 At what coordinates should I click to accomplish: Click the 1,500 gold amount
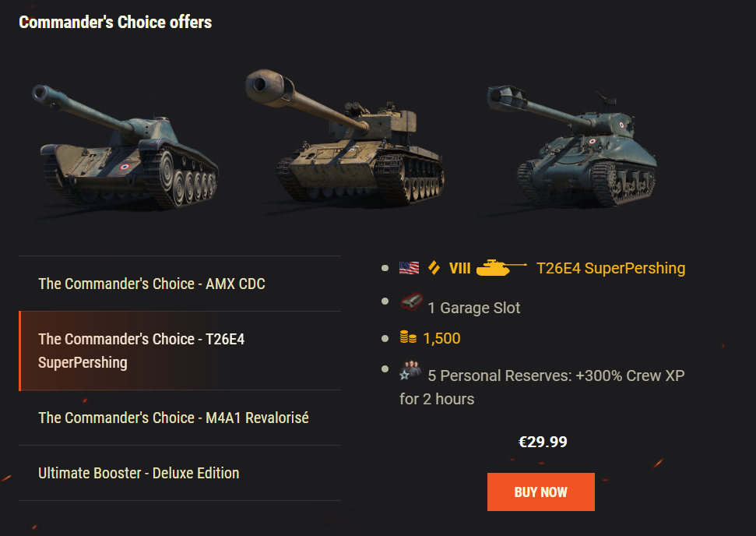(x=441, y=338)
